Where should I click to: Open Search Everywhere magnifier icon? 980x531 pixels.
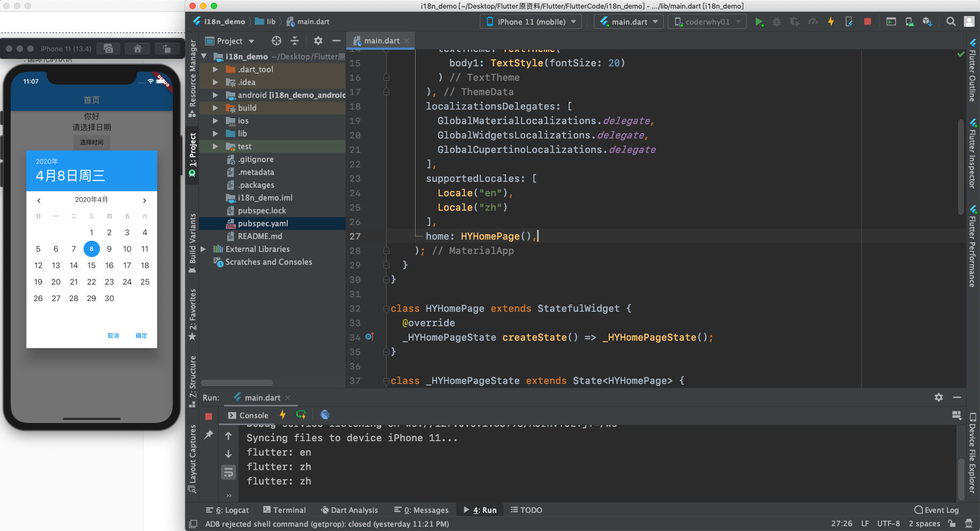pos(951,22)
